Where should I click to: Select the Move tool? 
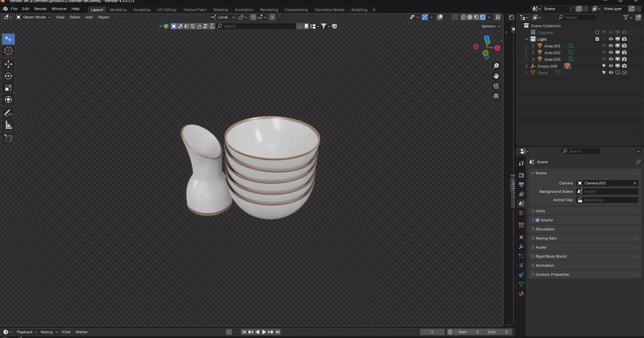(8, 64)
